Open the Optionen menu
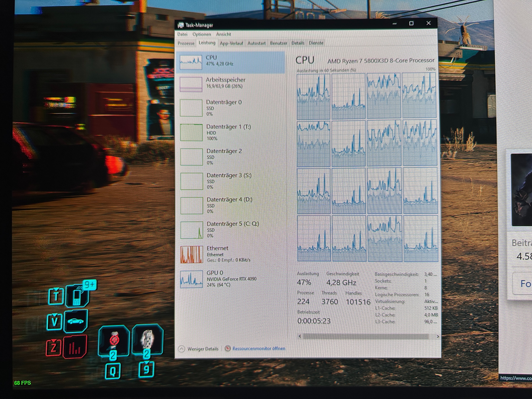Viewport: 532px width, 399px height. point(202,34)
